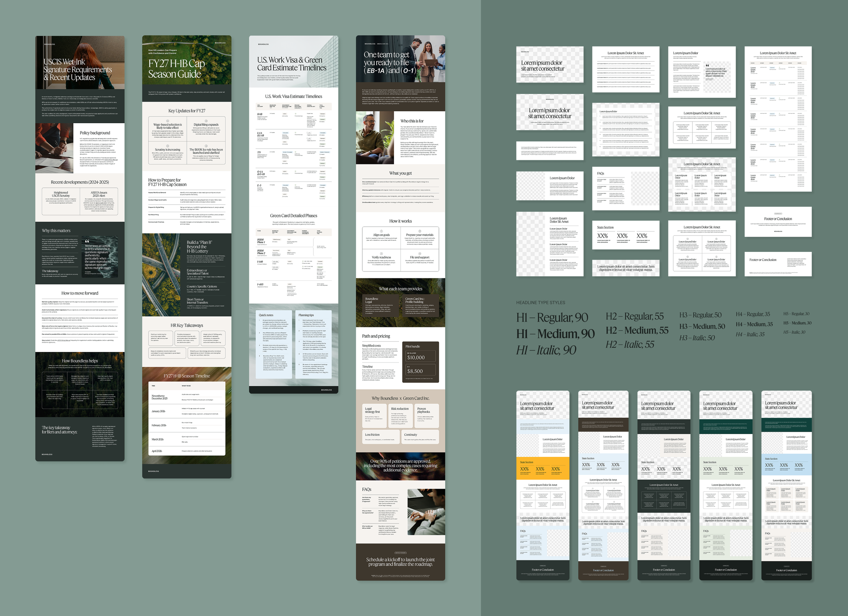Select the 'Key Updates for FY27' heading
The image size is (848, 616).
click(x=187, y=111)
